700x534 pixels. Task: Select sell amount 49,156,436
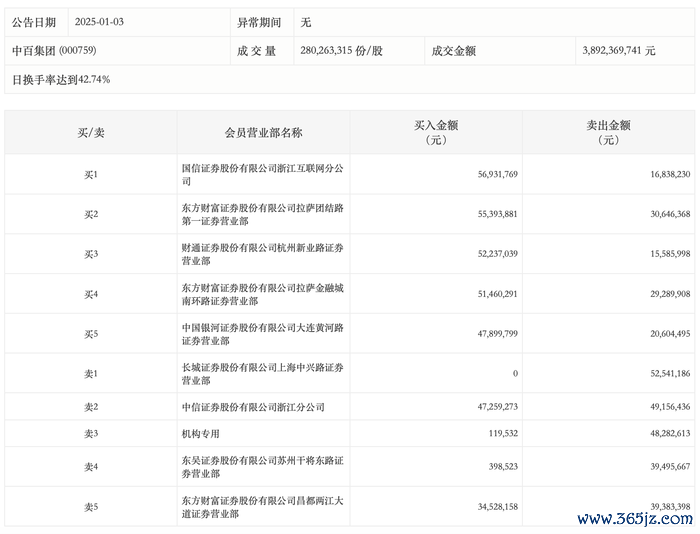click(x=670, y=406)
